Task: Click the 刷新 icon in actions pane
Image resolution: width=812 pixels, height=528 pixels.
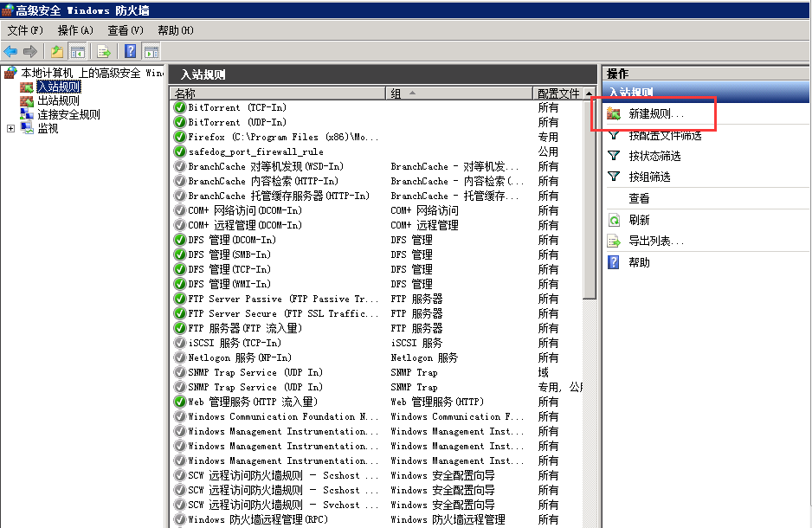Action: coord(614,220)
